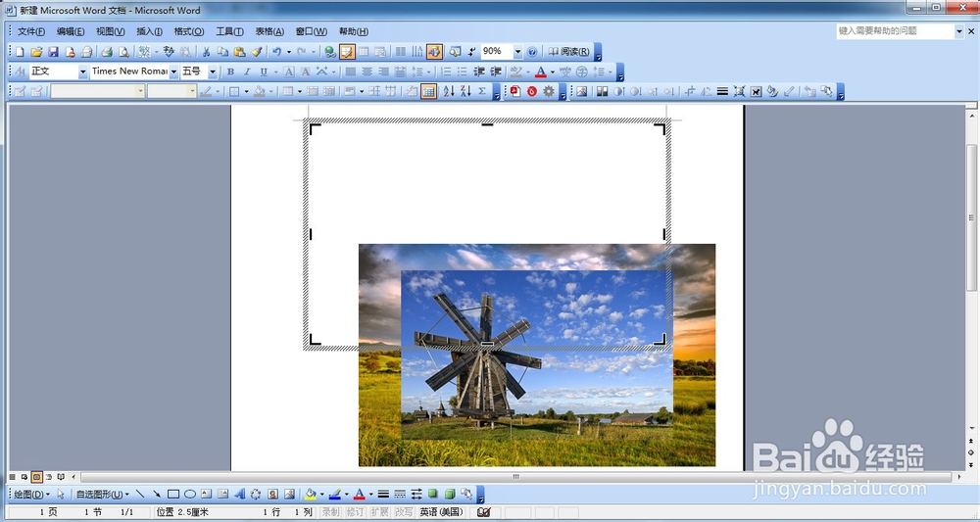Toggle 扩展 extend selection in status bar
980x522 pixels.
pyautogui.click(x=379, y=512)
